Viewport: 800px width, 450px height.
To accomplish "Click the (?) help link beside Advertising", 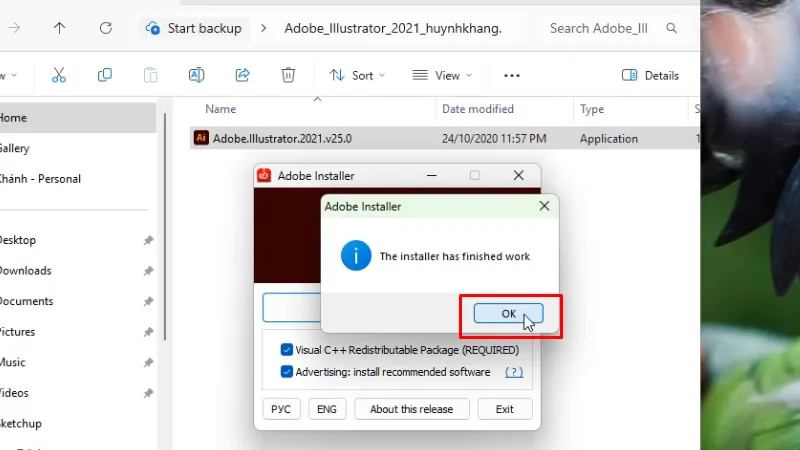I will click(x=514, y=372).
